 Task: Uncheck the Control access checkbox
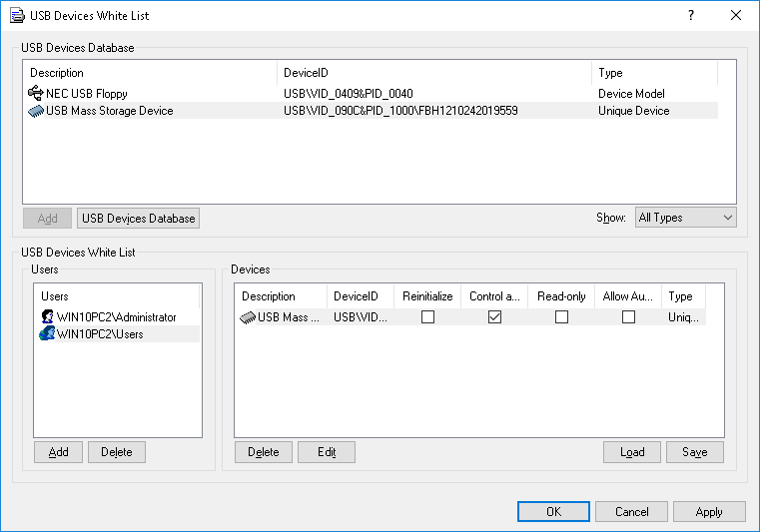click(x=494, y=317)
